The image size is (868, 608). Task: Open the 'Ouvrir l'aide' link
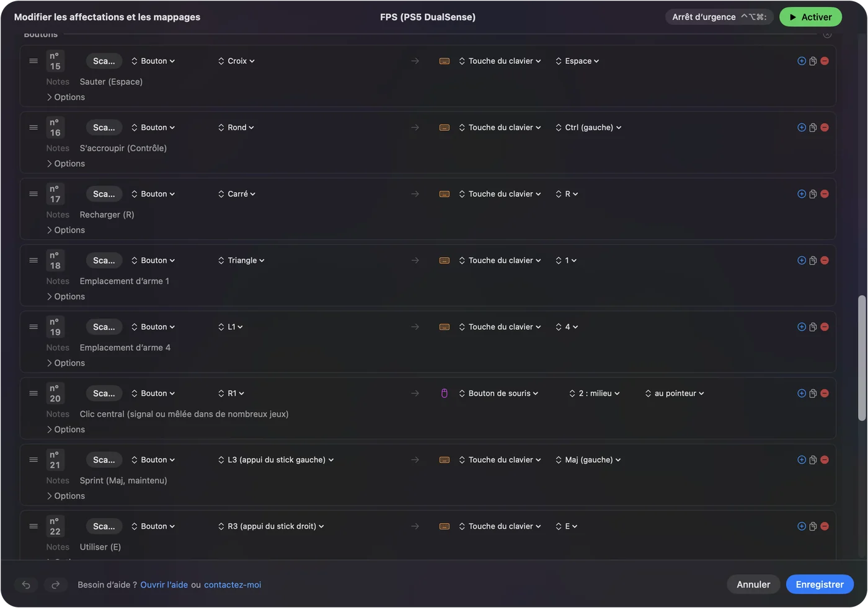164,585
